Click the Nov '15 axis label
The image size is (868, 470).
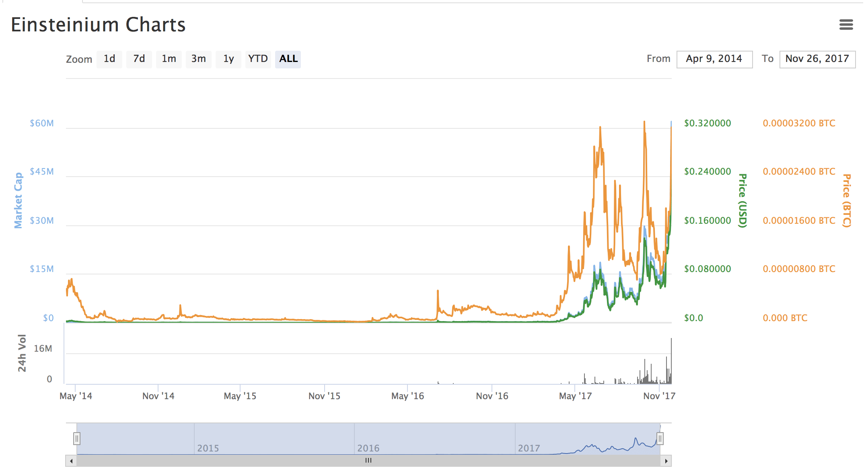pyautogui.click(x=324, y=396)
